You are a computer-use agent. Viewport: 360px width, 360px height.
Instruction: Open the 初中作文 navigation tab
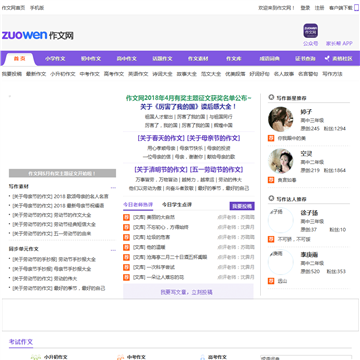pos(91,59)
